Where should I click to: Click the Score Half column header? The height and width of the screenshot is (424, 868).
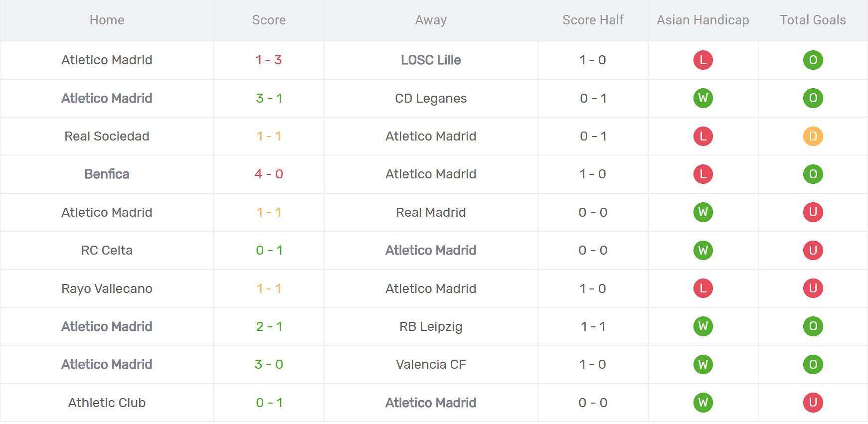coord(593,20)
